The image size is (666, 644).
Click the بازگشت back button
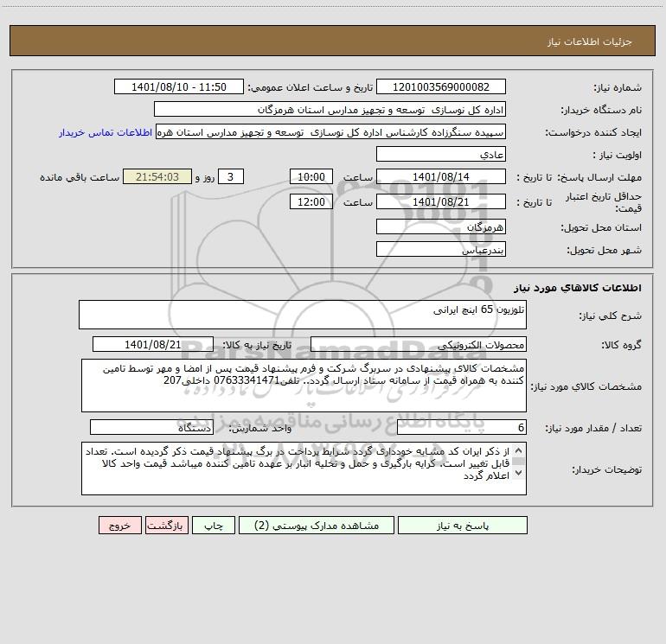[166, 526]
